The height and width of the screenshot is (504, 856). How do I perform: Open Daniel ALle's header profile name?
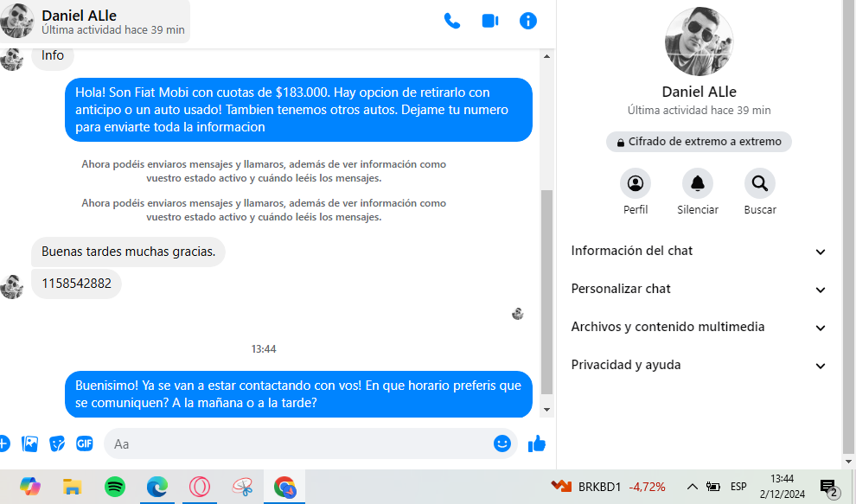coord(80,16)
